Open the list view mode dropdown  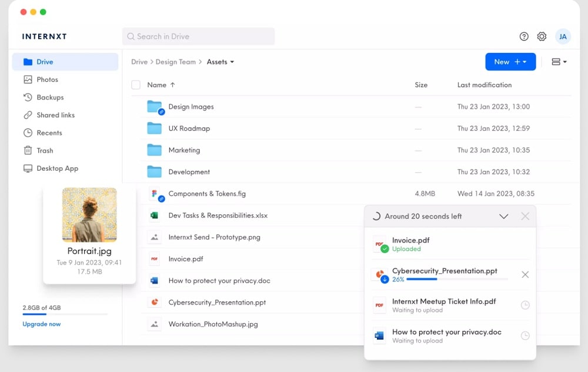pos(559,62)
